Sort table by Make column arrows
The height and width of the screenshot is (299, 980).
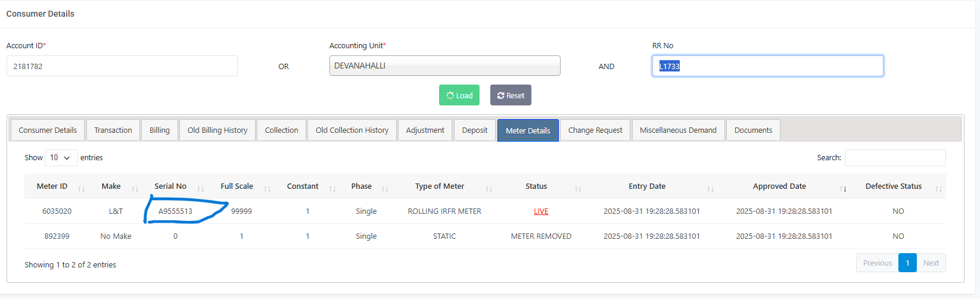tap(135, 189)
